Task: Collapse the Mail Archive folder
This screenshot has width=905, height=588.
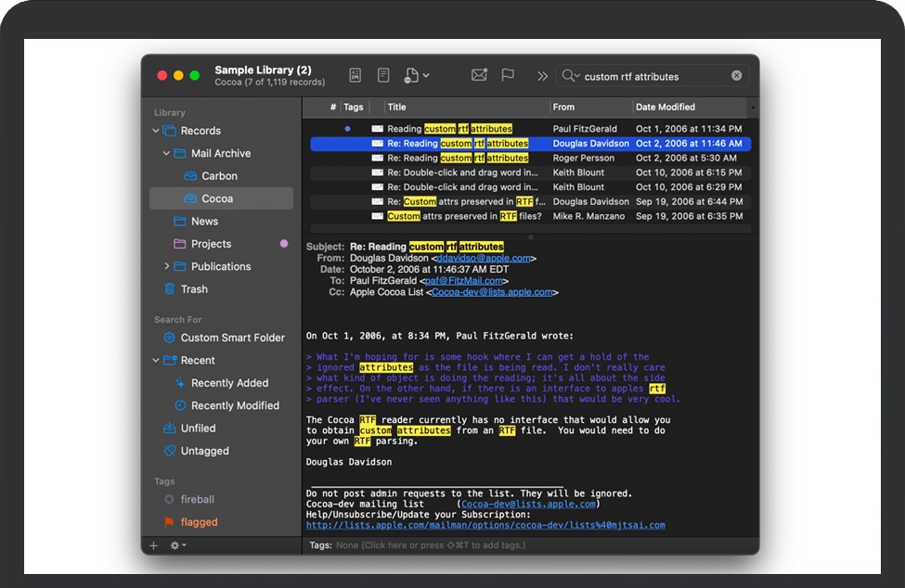Action: 166,154
